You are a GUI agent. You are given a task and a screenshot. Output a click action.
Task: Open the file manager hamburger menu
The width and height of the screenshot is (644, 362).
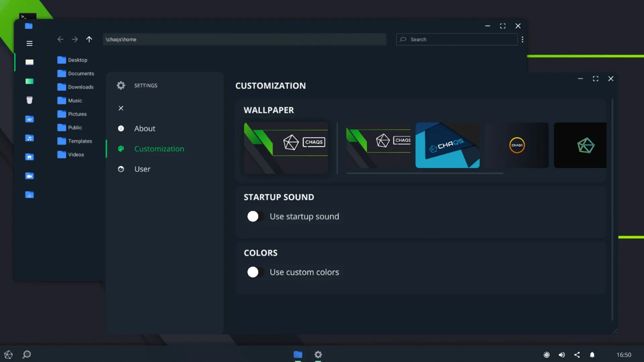30,43
